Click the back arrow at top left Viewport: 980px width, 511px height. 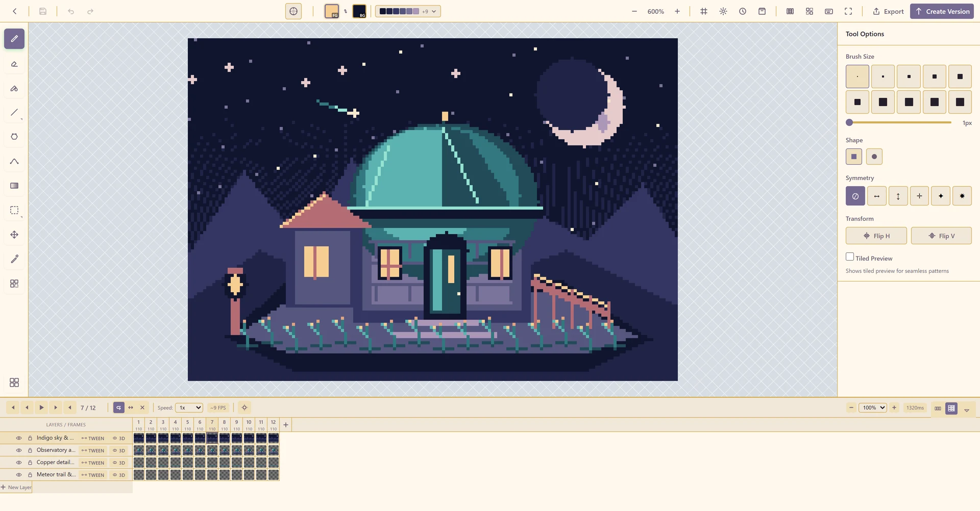coord(15,11)
